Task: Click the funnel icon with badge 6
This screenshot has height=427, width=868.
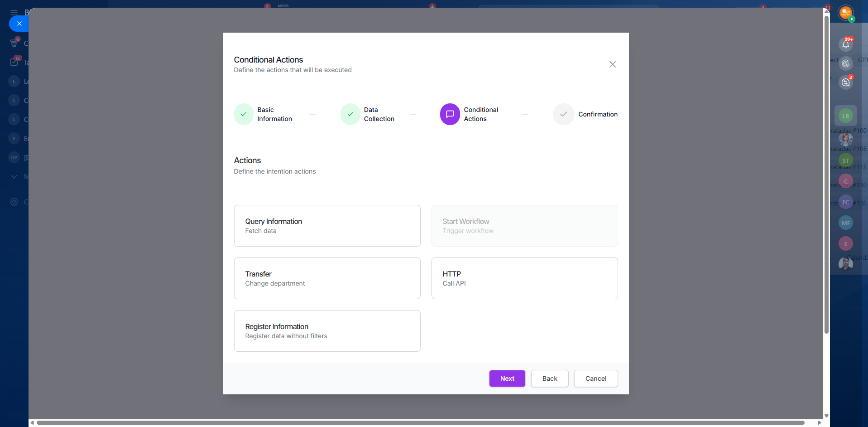Action: 14,44
